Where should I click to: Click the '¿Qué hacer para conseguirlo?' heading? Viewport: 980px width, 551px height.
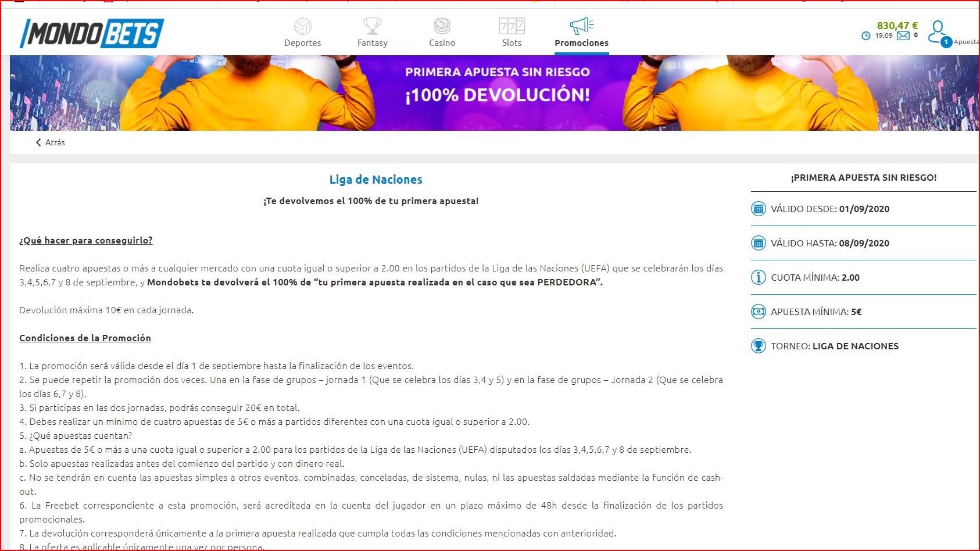85,241
